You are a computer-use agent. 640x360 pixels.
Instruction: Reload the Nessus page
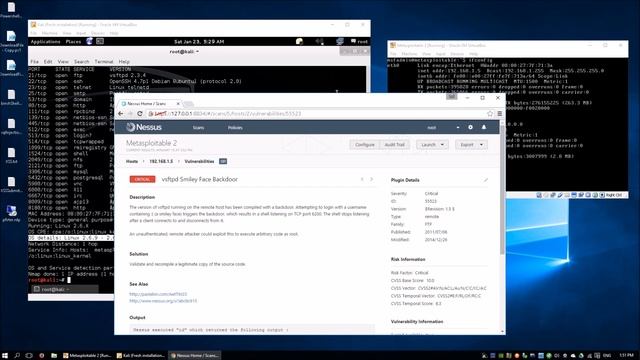tap(140, 113)
